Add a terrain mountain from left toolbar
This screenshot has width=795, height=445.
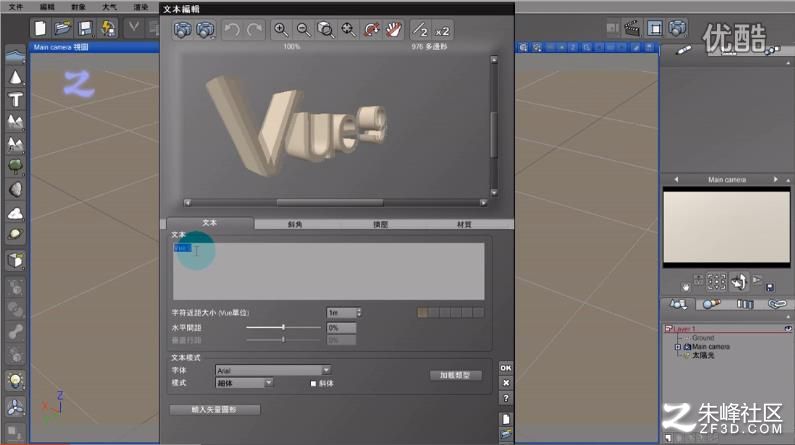(16, 122)
